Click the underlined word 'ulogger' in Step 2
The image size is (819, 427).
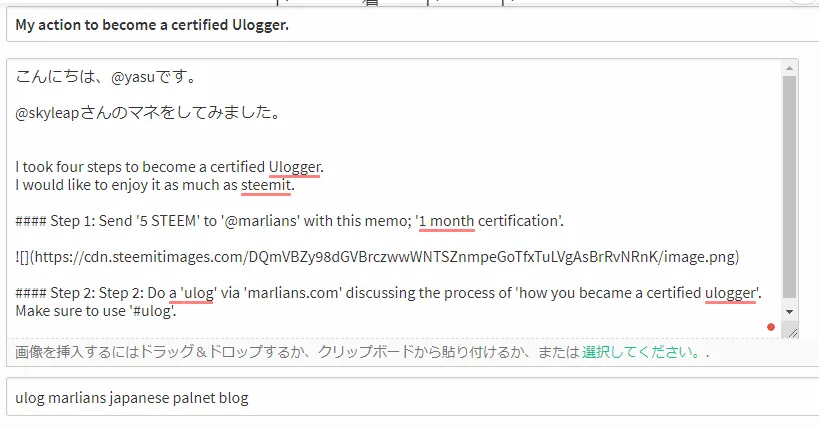730,293
